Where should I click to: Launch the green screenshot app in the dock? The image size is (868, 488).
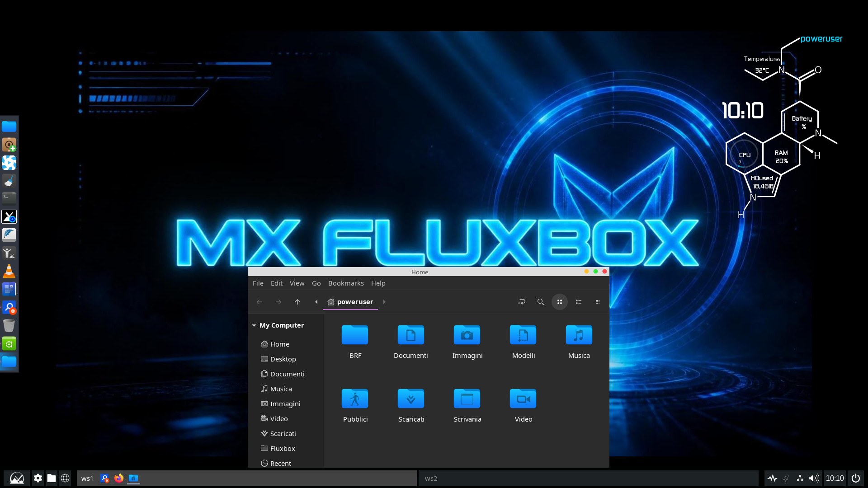click(x=9, y=344)
